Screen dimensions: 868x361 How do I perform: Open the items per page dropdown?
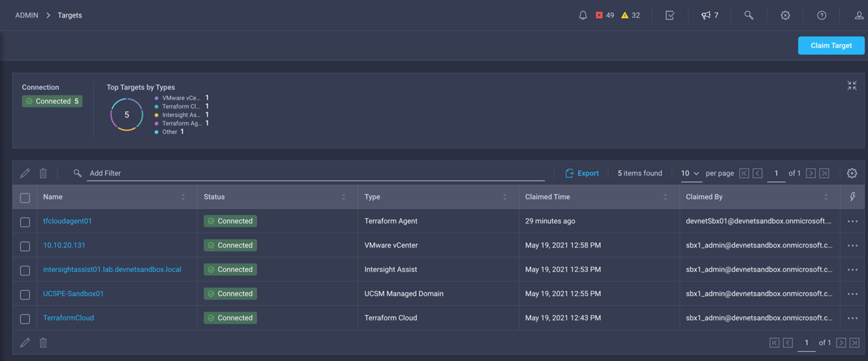click(690, 174)
